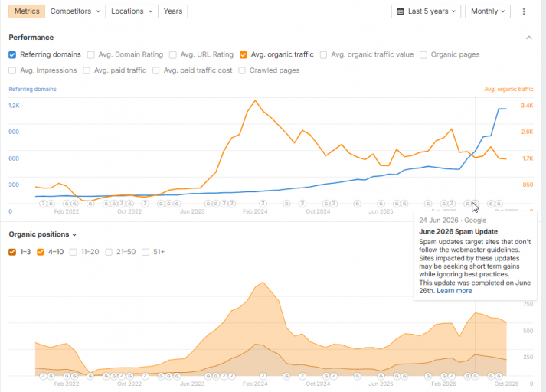
Task: Enable the 51+ positions checkbox
Action: [145, 252]
